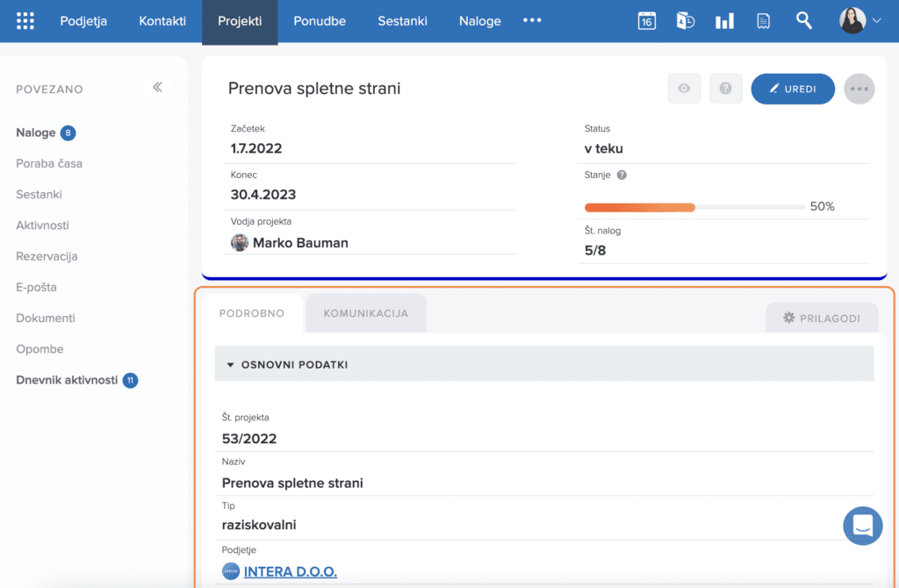This screenshot has height=588, width=899.
Task: Click the Tip value raziskovalni
Action: 259,525
